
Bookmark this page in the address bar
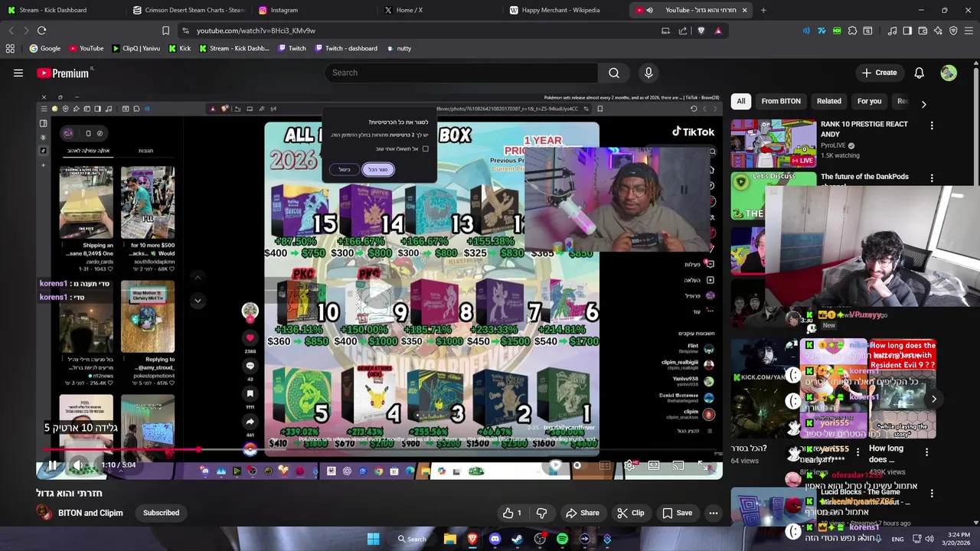pyautogui.click(x=165, y=31)
